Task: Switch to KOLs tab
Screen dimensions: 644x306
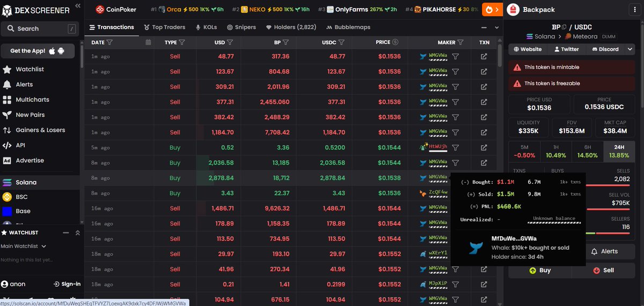Action: (206, 27)
